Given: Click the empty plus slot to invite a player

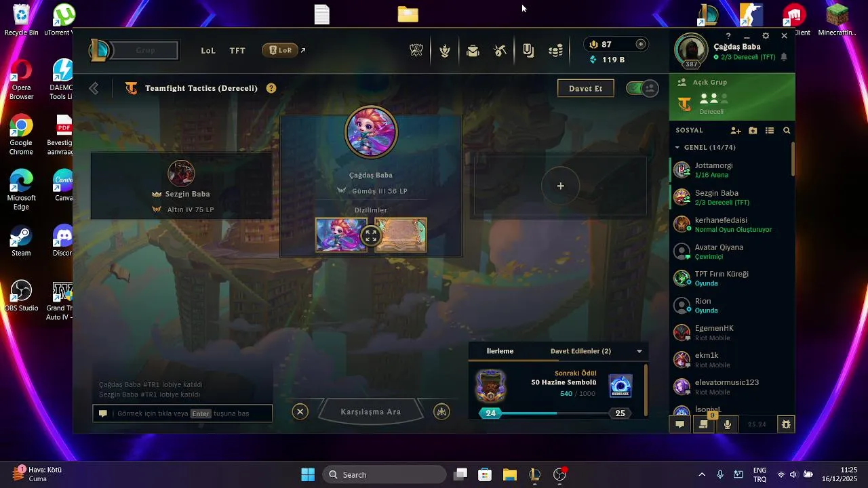Looking at the screenshot, I should 560,186.
